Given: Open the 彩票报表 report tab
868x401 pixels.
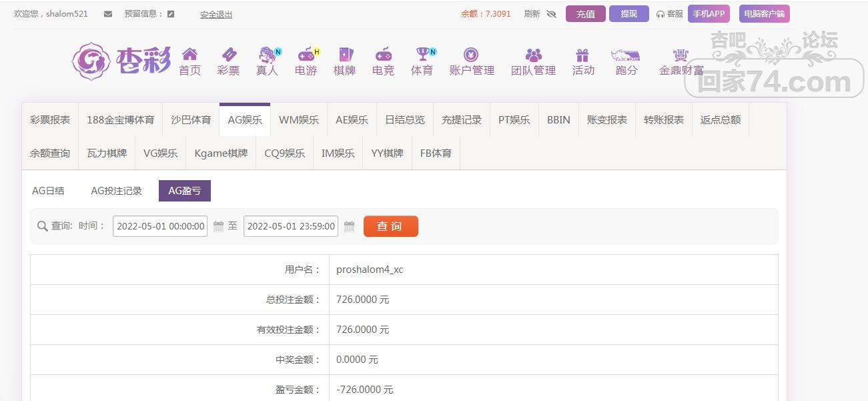Looking at the screenshot, I should [x=50, y=120].
